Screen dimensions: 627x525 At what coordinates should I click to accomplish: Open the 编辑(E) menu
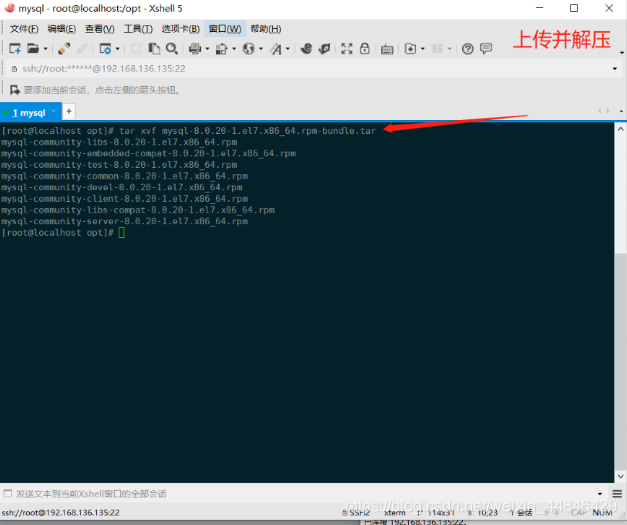coord(62,29)
